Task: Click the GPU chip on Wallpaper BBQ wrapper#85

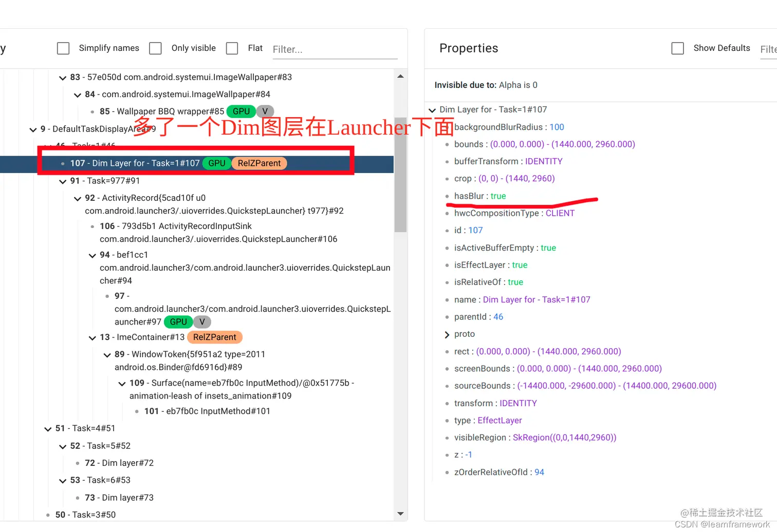Action: coord(240,111)
